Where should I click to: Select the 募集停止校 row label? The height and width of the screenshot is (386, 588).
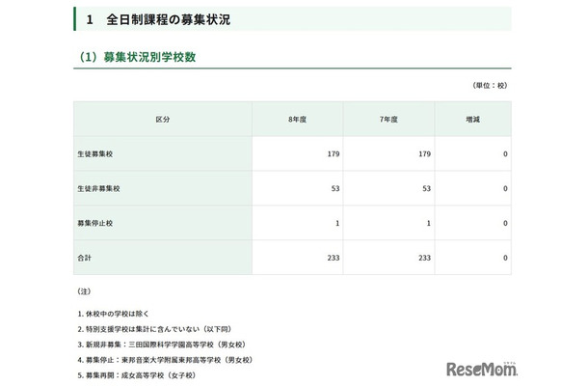pos(97,223)
